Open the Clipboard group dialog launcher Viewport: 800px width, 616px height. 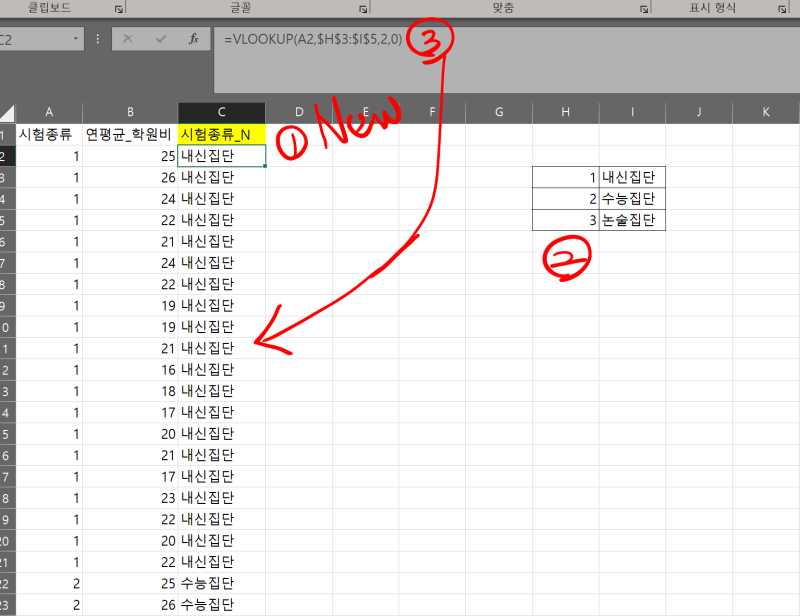click(x=118, y=9)
